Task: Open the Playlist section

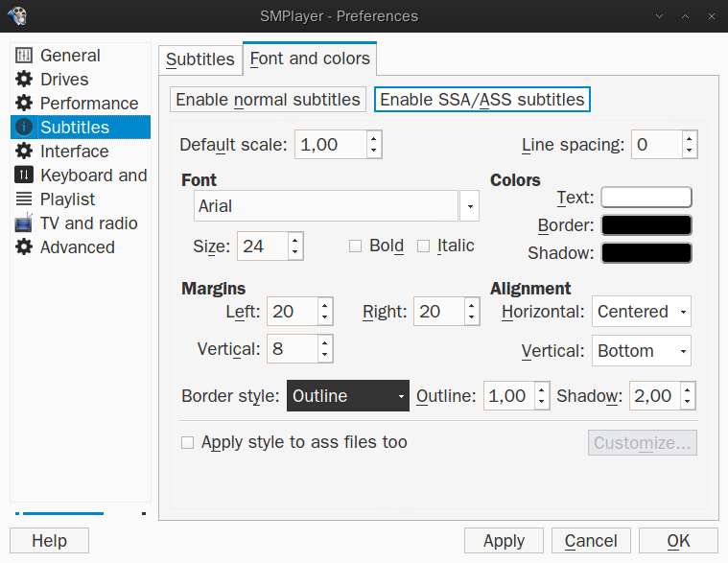Action: coord(81,199)
